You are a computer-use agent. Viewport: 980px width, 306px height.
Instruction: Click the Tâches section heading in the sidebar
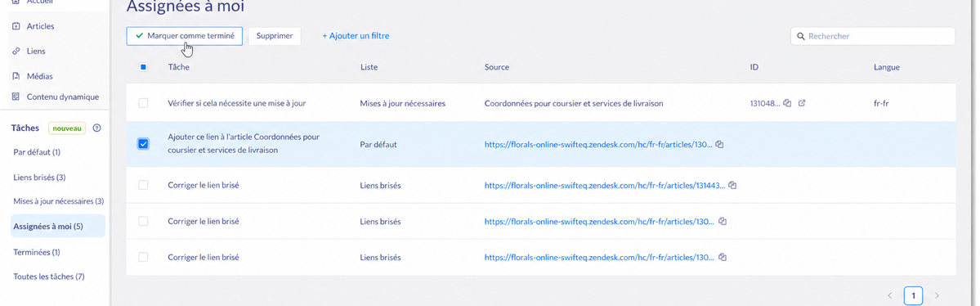click(x=25, y=128)
